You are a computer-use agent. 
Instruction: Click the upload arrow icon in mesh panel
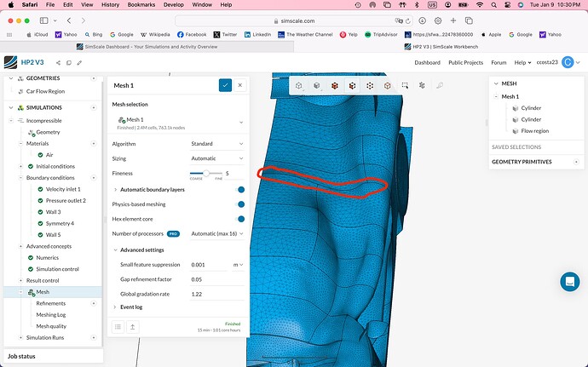tap(133, 326)
